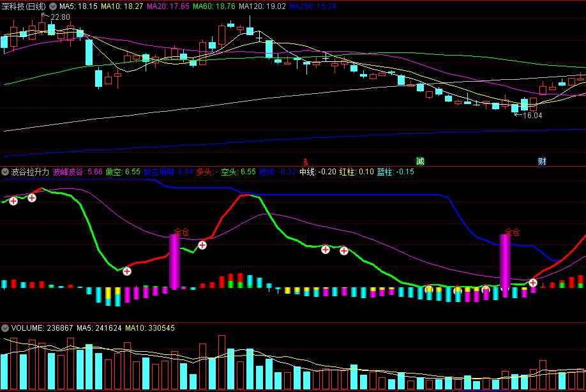Click the magenta bar under the latest 全仓

point(506,266)
